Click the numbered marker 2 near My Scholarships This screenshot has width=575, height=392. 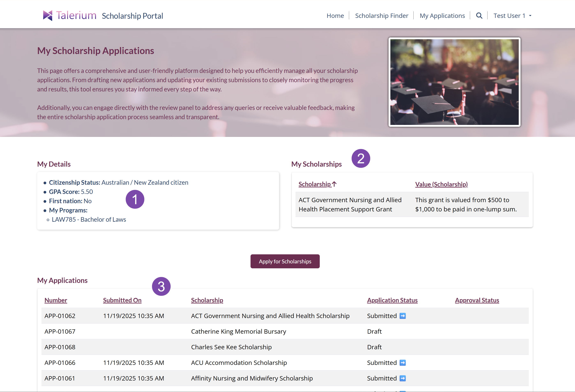(361, 158)
